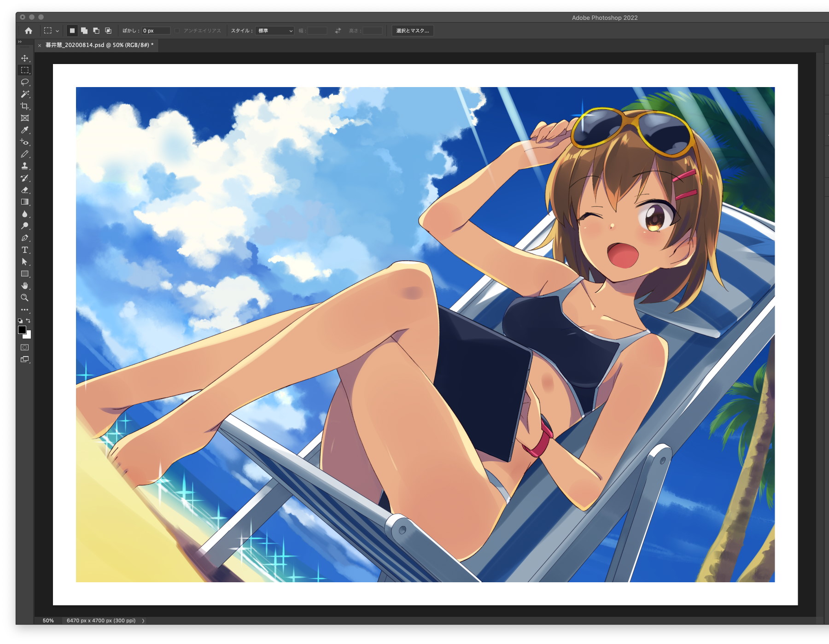Select the Zoom magnifier tool
Image resolution: width=829 pixels, height=644 pixels.
coord(24,298)
